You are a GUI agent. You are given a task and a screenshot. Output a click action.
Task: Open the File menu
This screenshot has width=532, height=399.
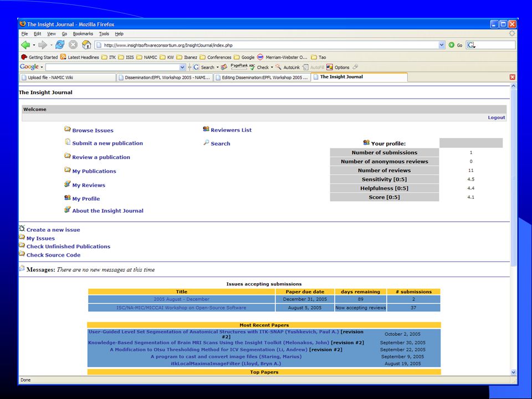[x=24, y=34]
